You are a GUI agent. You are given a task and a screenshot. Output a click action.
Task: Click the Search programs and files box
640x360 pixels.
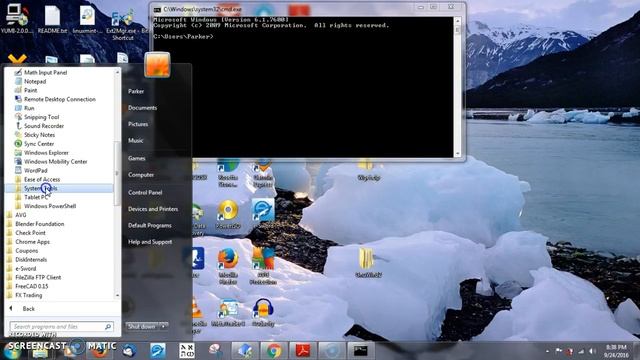(x=62, y=327)
